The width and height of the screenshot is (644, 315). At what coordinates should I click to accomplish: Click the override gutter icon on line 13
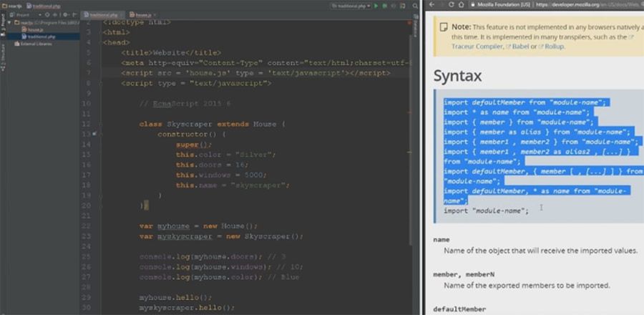(94, 134)
